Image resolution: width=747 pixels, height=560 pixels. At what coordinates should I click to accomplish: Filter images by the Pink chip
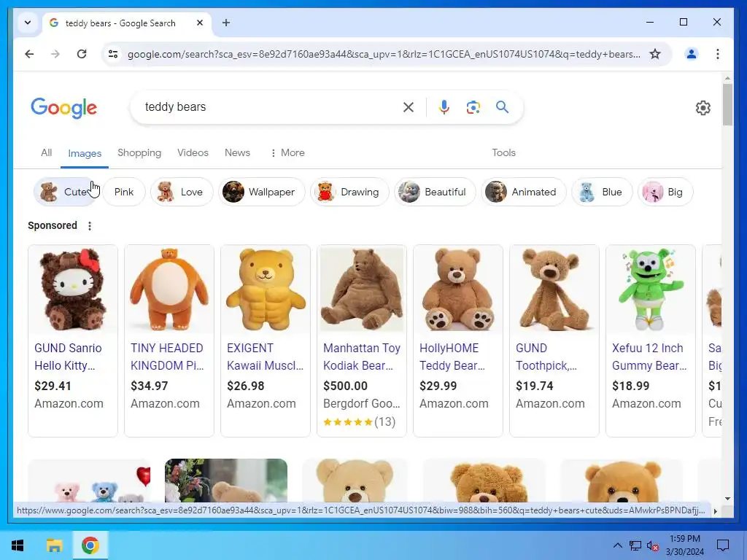(x=124, y=192)
